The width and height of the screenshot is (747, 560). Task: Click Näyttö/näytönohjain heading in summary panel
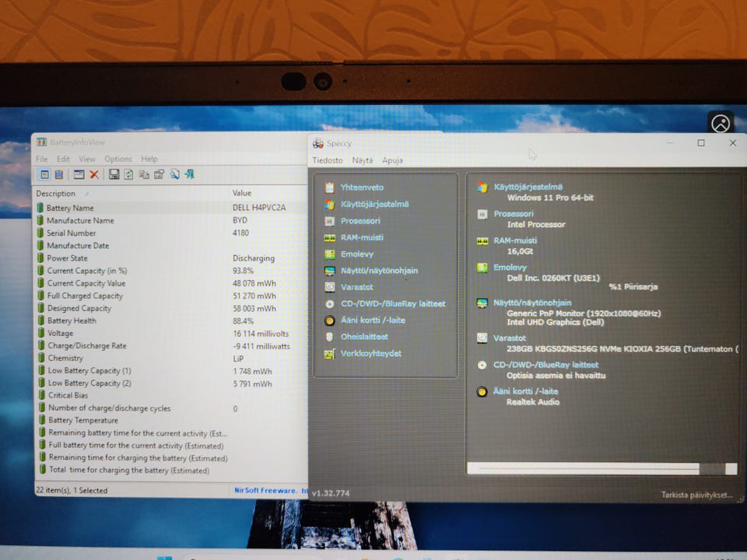click(532, 303)
